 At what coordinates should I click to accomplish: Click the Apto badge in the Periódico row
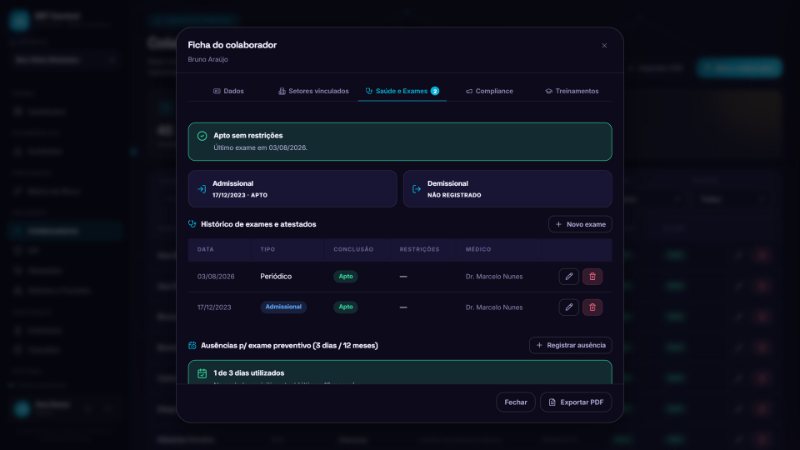[x=345, y=276]
